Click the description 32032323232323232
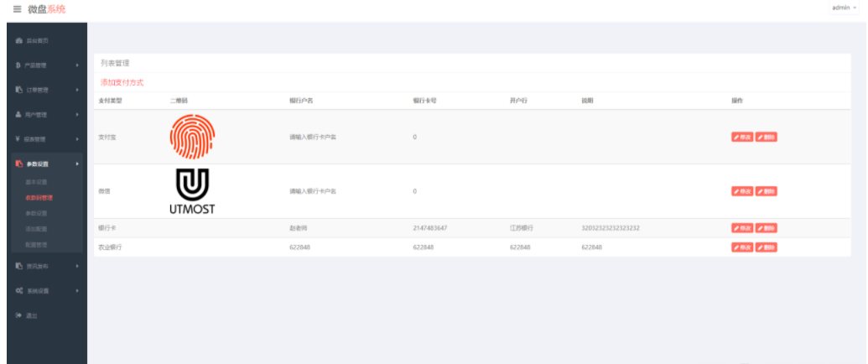868x364 pixels. [611, 227]
